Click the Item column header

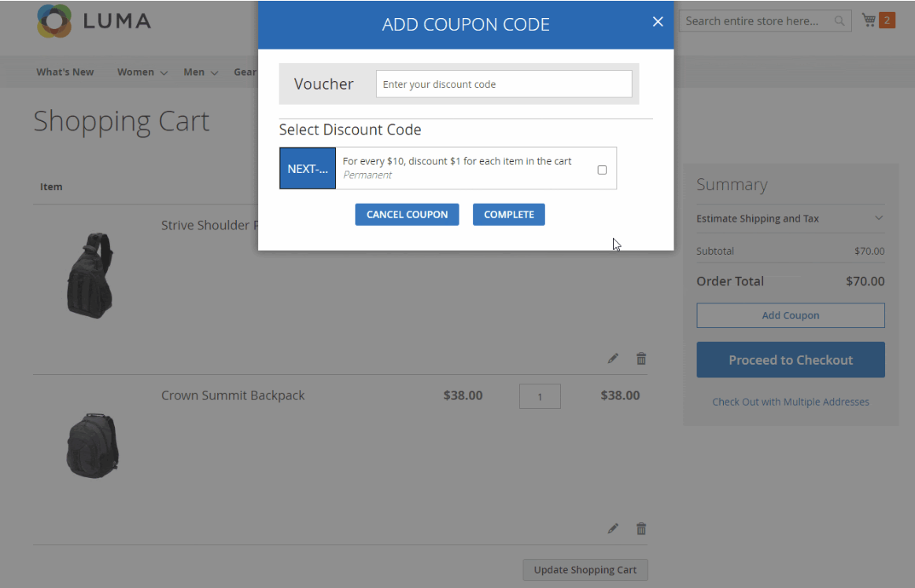[51, 186]
